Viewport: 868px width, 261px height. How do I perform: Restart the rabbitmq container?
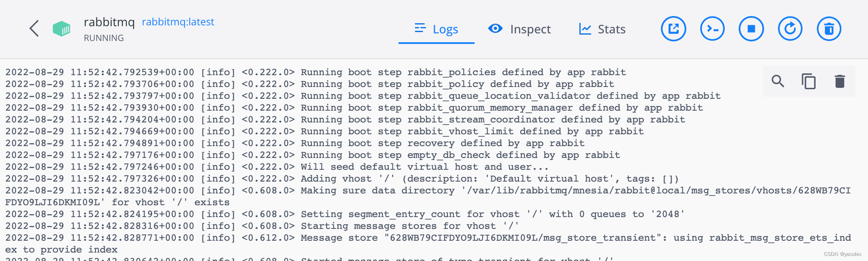[x=790, y=29]
